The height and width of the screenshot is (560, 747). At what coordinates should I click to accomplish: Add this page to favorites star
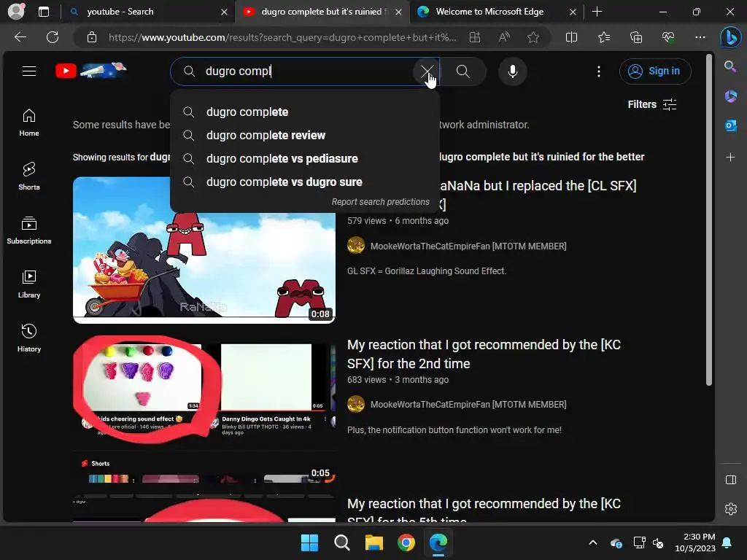[533, 37]
